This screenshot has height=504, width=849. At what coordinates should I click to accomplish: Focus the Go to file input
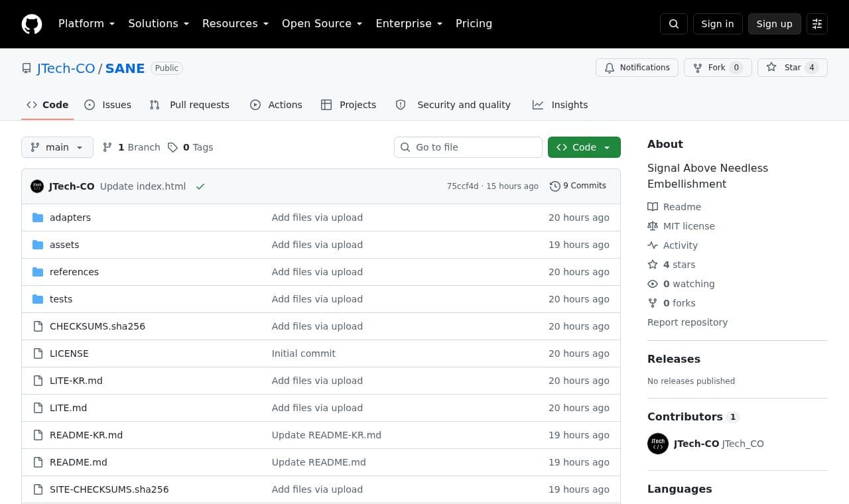pyautogui.click(x=468, y=147)
